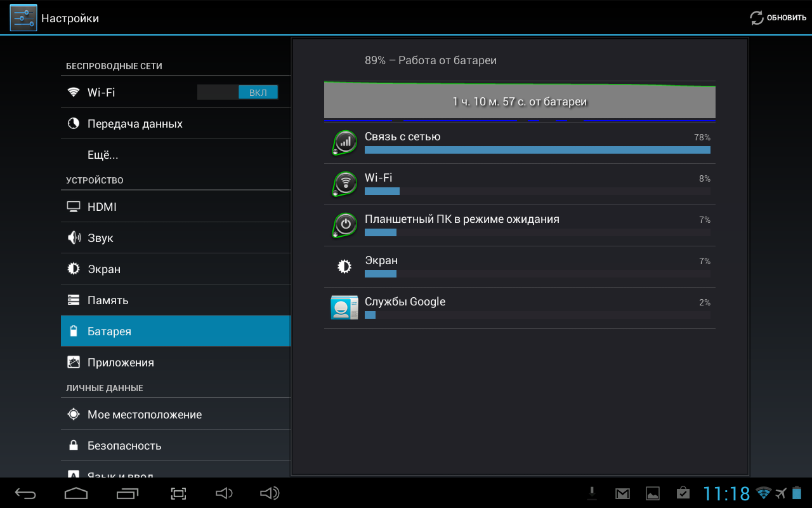Select the Память storage icon

(x=74, y=300)
